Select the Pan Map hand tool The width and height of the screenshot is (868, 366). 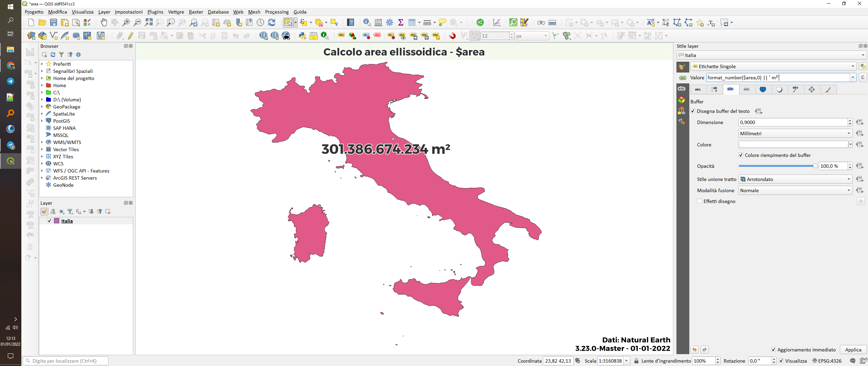(x=104, y=23)
